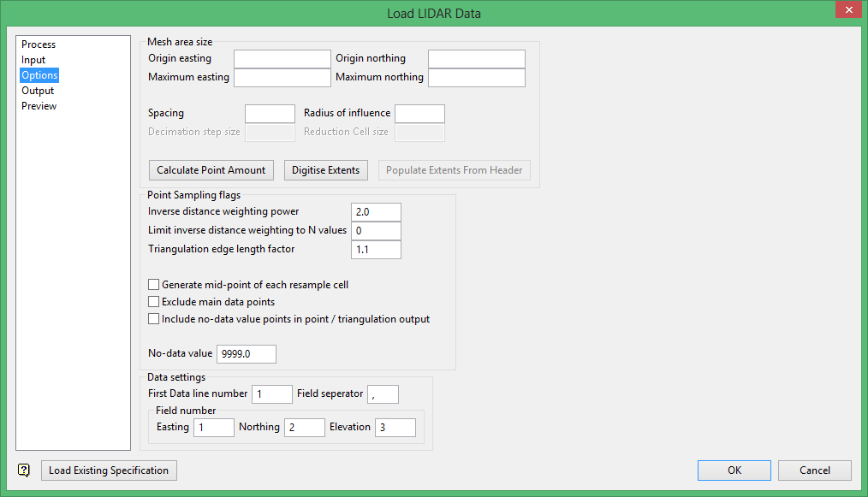Edit the Easting field number

pos(214,427)
